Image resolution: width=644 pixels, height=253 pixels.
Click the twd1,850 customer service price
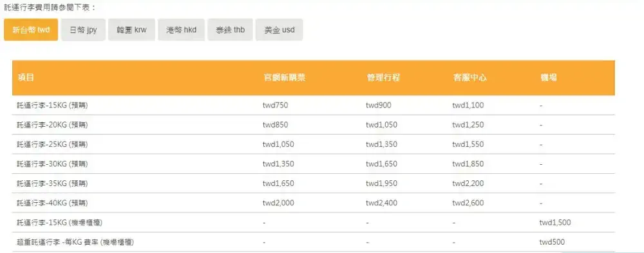(468, 164)
